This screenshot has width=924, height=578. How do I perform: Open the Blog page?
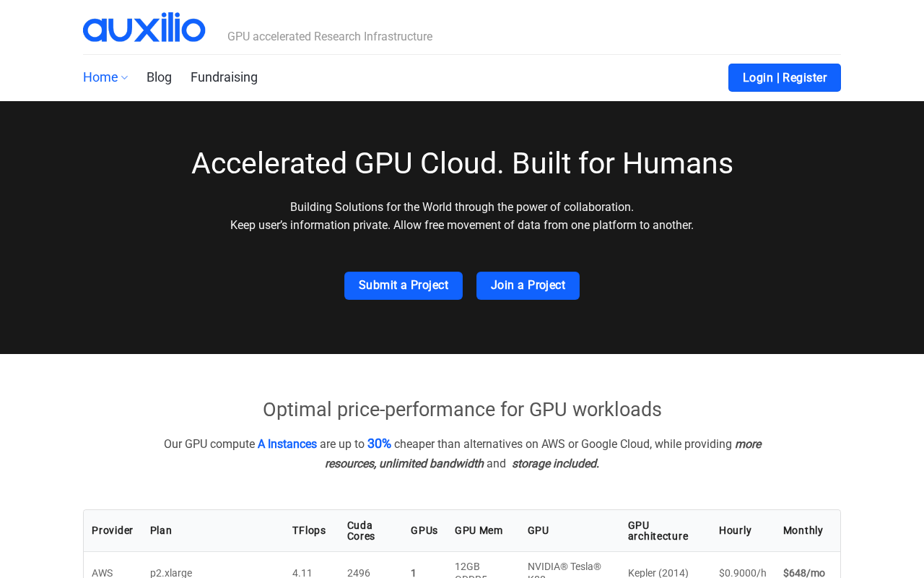[159, 77]
